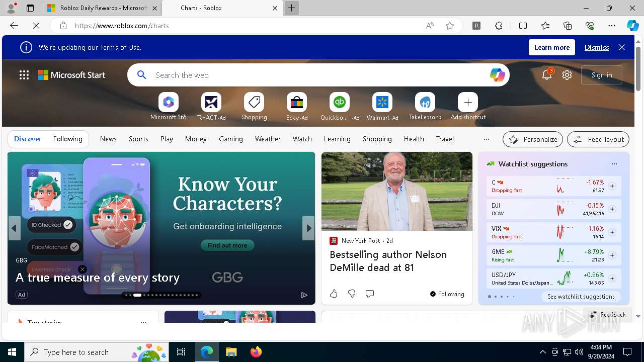This screenshot has height=362, width=644.
Task: Open Windows Start menu
Action: pos(12,352)
